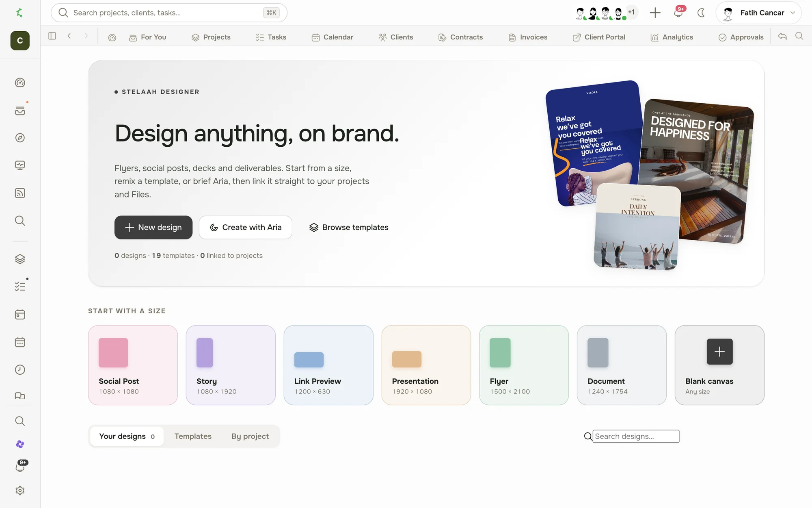Open the For You tab

point(148,37)
